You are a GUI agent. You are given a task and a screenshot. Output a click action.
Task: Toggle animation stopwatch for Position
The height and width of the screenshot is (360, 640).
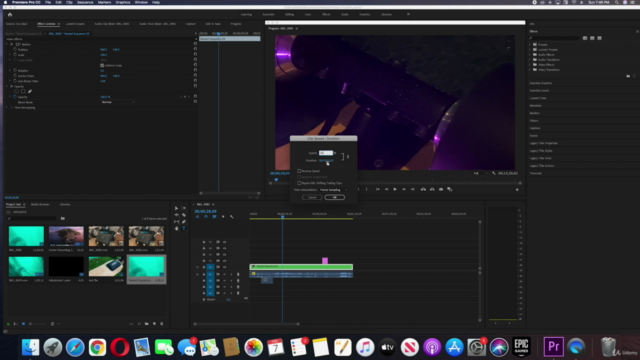(x=15, y=49)
